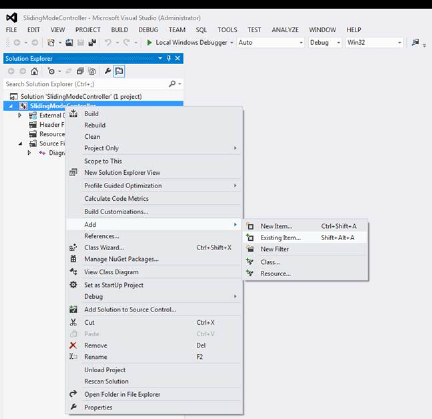Click the Pending Changes Filter icon in Solution Explorer
Screen dimensions: 432x419
coord(51,71)
